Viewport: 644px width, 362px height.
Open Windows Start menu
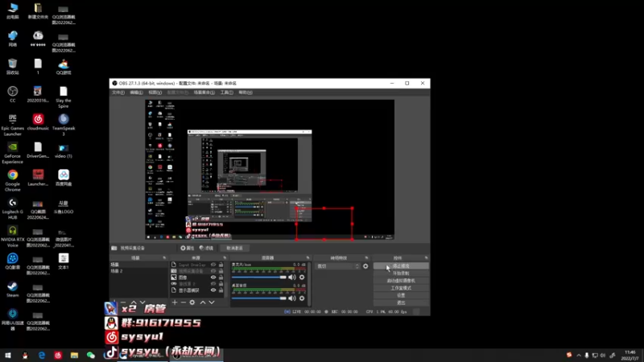pyautogui.click(x=8, y=356)
